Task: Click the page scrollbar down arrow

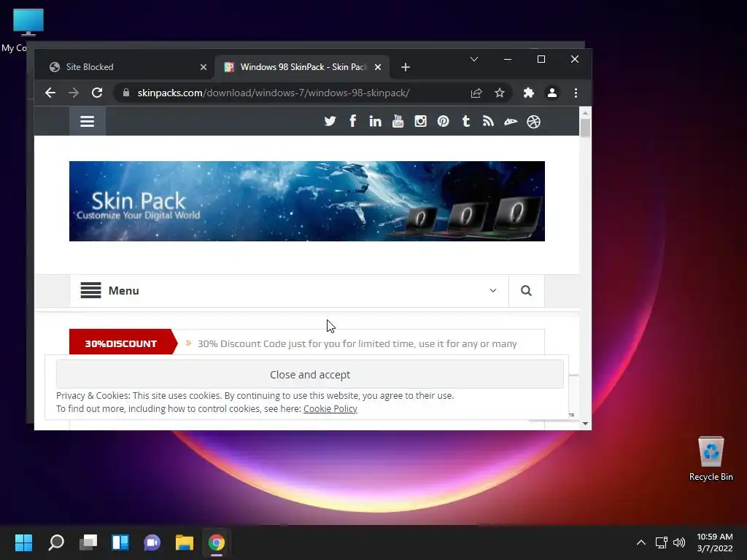Action: (x=585, y=424)
